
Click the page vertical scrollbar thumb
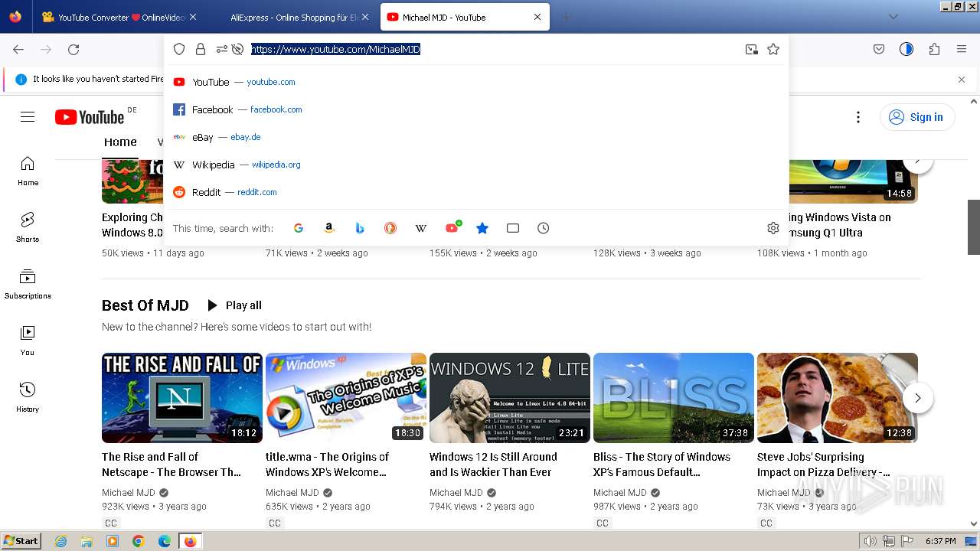(x=974, y=227)
